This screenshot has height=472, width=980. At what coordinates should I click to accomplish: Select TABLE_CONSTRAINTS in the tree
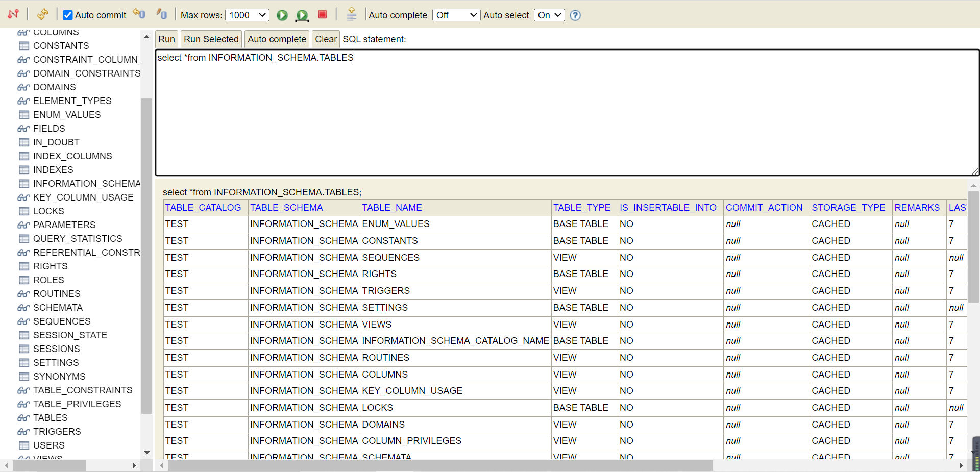[x=83, y=390]
